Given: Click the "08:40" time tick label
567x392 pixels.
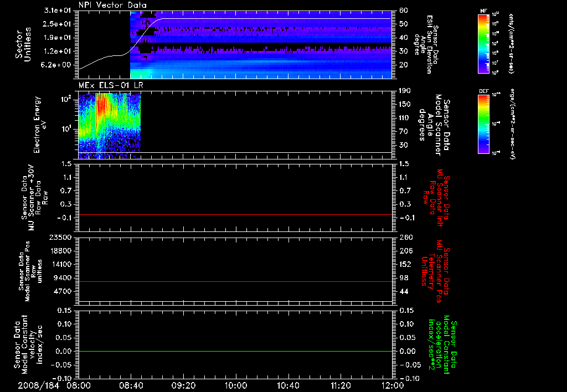Looking at the screenshot, I should tap(131, 385).
